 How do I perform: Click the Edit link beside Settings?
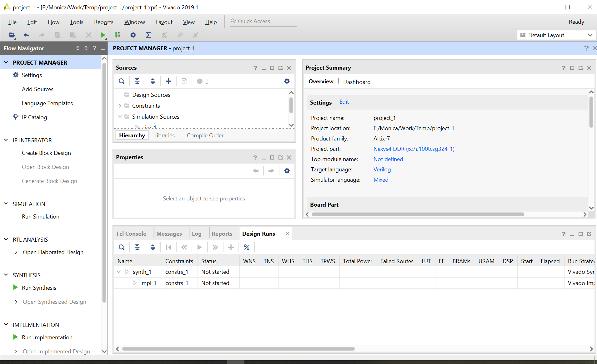point(344,102)
